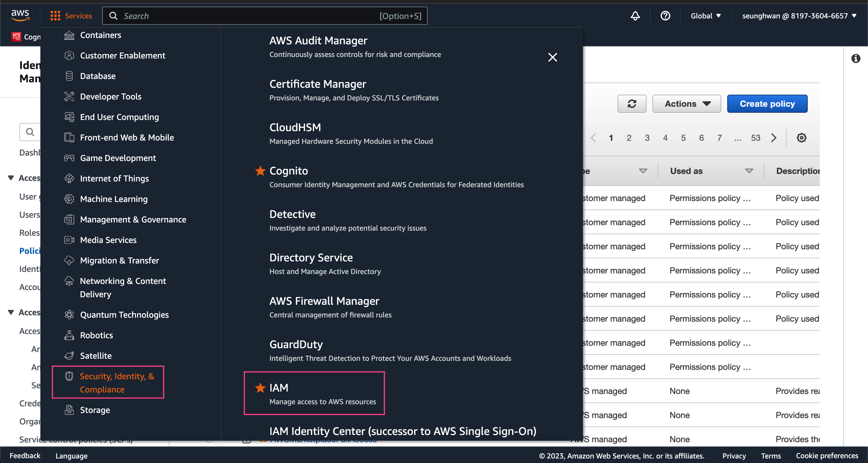Click into the services search field
The width and height of the screenshot is (868, 463).
[x=249, y=16]
